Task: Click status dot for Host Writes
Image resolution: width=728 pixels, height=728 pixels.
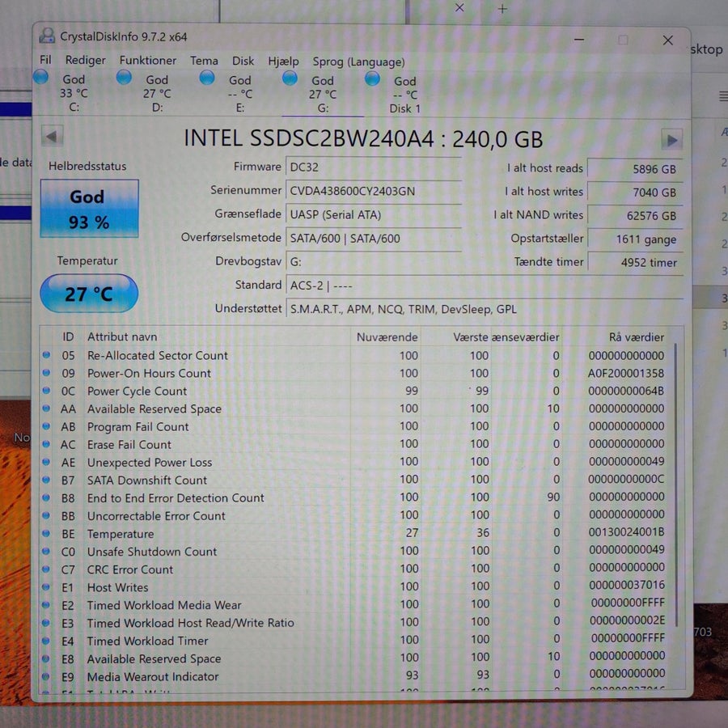Action: [46, 587]
